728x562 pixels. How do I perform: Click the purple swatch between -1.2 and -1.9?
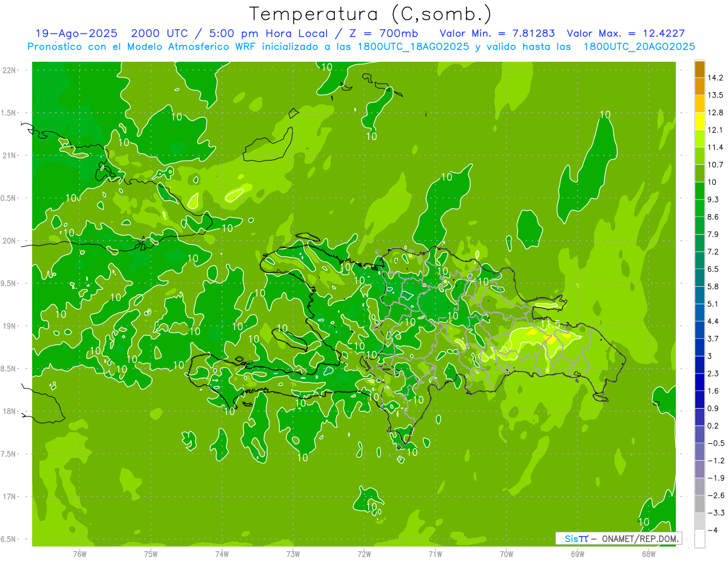click(699, 469)
